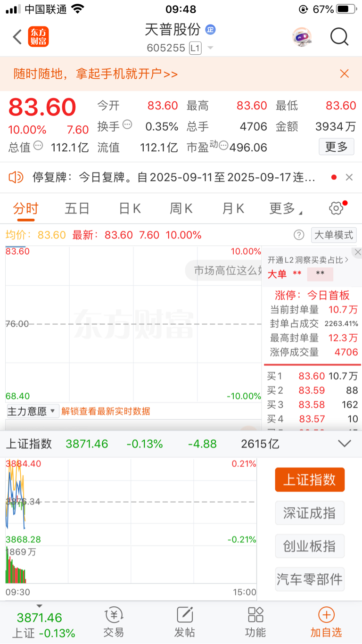Tap 加自选 add to watchlist icon
Viewport: 362px width, 644px height.
tap(326, 622)
